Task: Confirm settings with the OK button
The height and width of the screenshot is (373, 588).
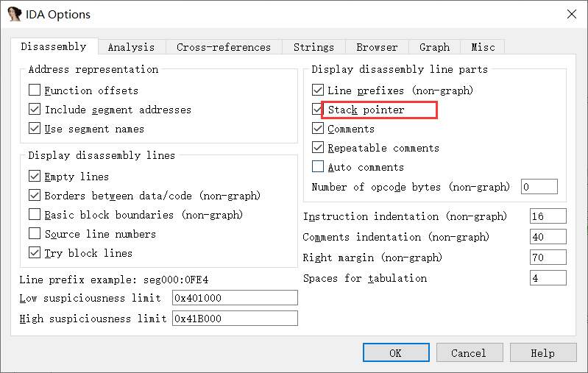Action: click(396, 352)
